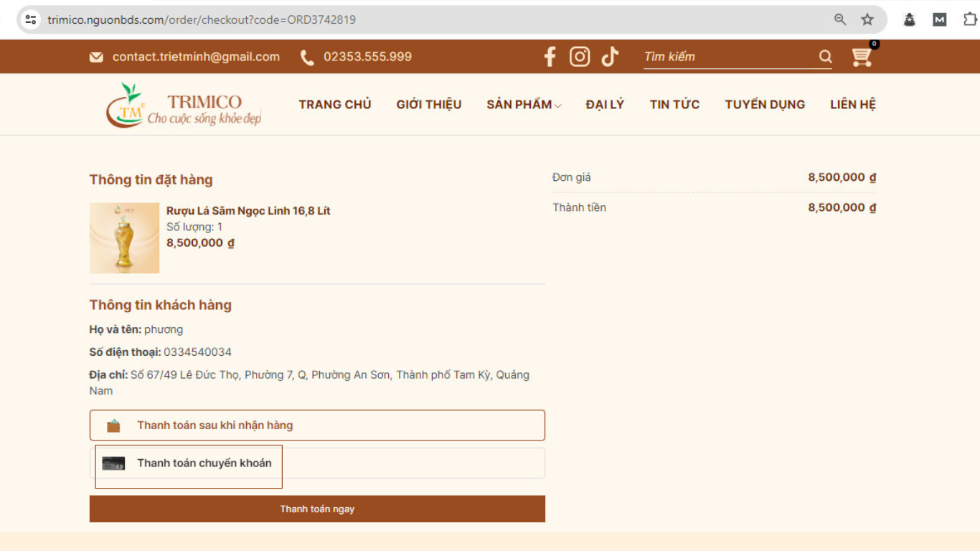Click the TRIMICO logo
Image resolution: width=980 pixels, height=551 pixels.
pyautogui.click(x=183, y=104)
